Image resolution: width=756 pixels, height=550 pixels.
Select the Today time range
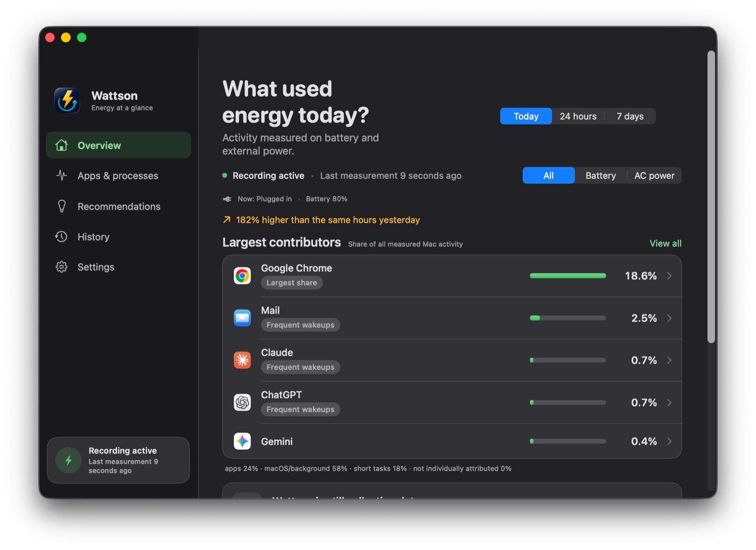pos(526,116)
